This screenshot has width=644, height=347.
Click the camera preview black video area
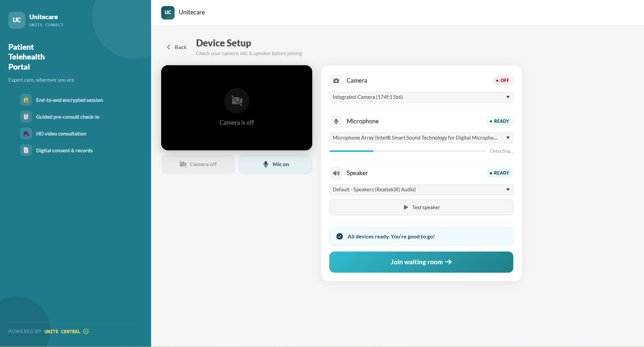237,108
